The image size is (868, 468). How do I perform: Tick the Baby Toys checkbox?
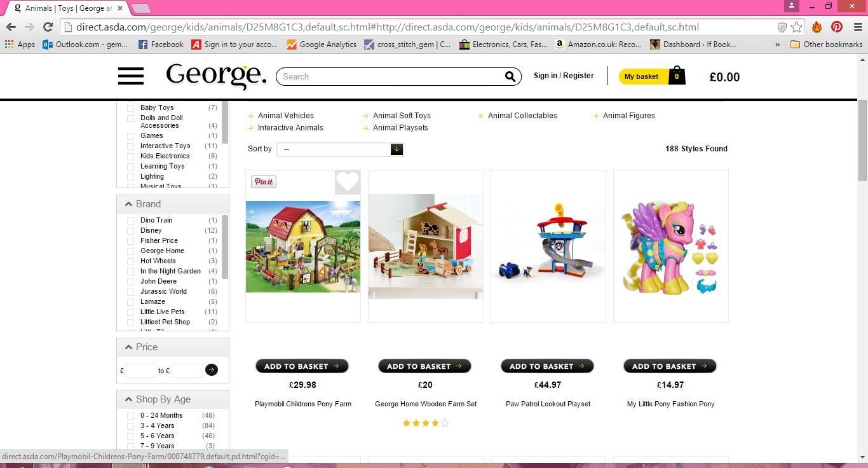pos(131,108)
